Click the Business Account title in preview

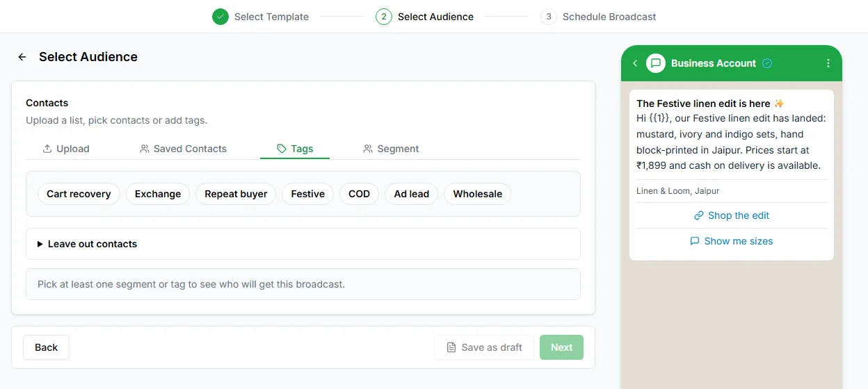713,63
